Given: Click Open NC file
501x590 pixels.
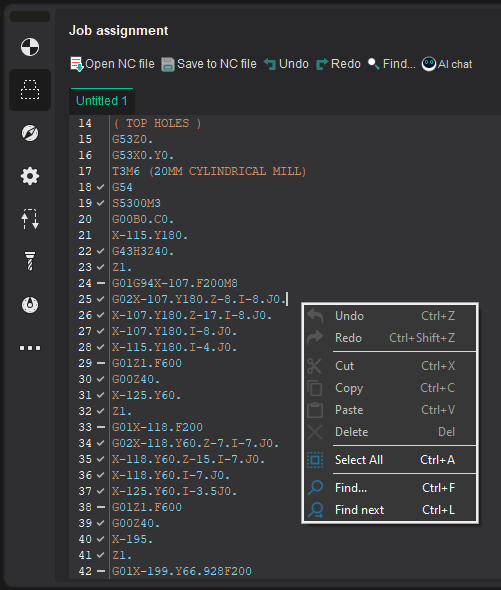Looking at the screenshot, I should coord(112,64).
